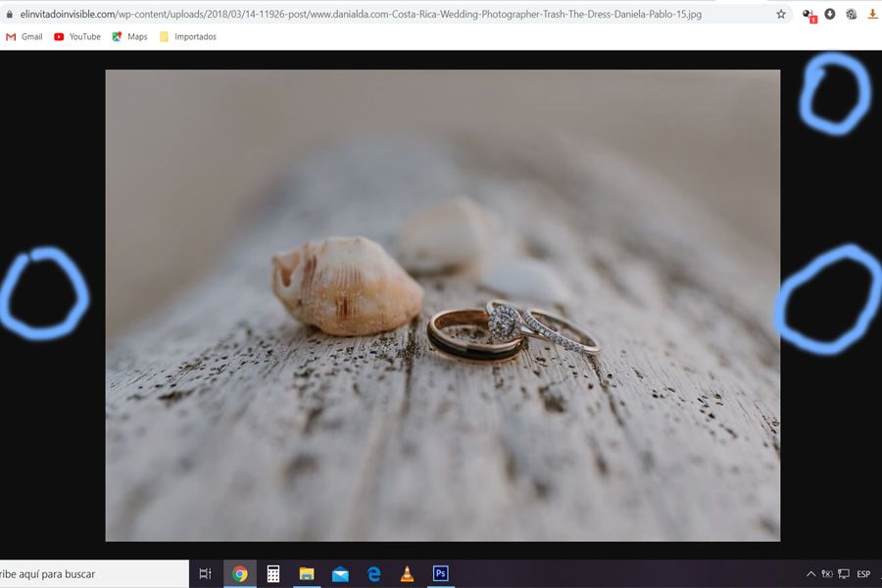This screenshot has width=882, height=588.
Task: Open File Explorer from the taskbar
Action: (x=307, y=574)
